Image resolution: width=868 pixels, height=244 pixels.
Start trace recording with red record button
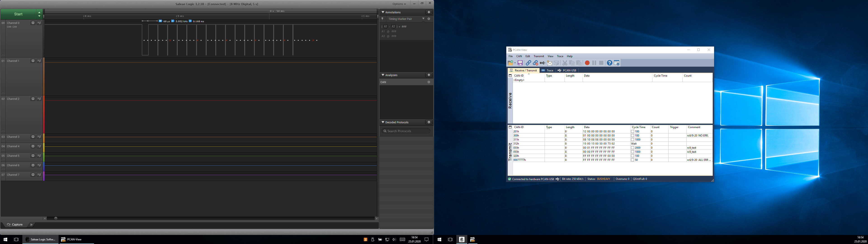coord(587,63)
